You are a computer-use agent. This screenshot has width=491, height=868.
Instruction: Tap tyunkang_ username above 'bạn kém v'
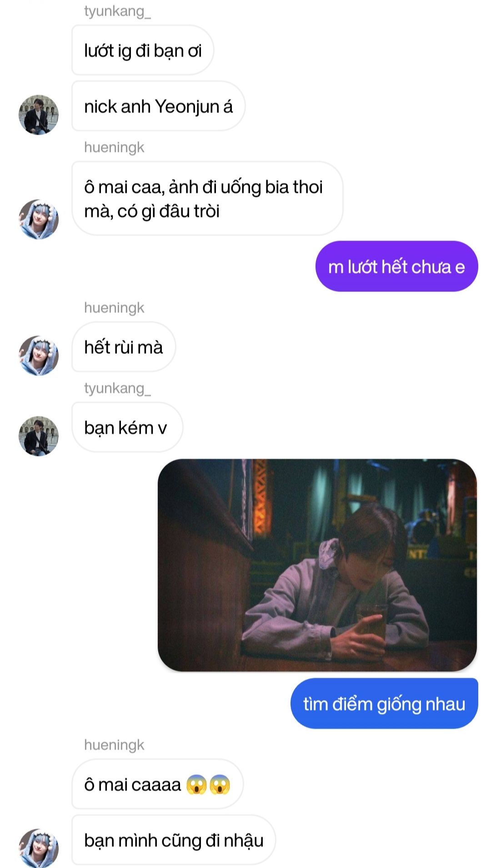(117, 388)
